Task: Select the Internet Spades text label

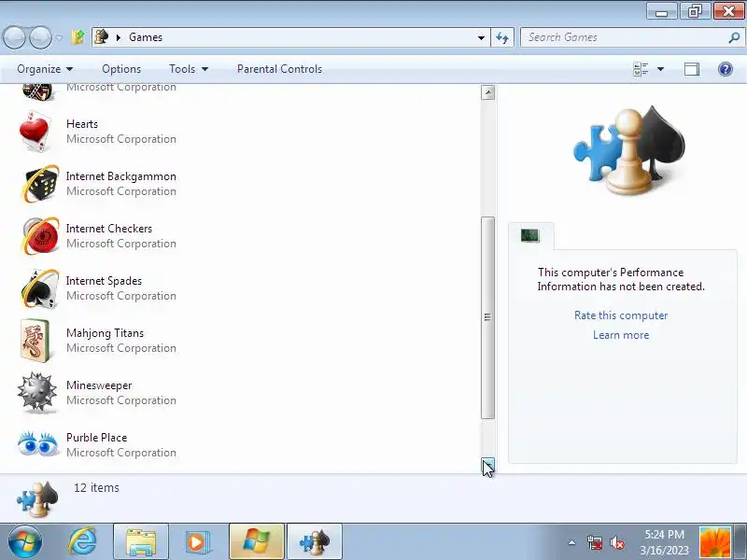Action: [104, 281]
